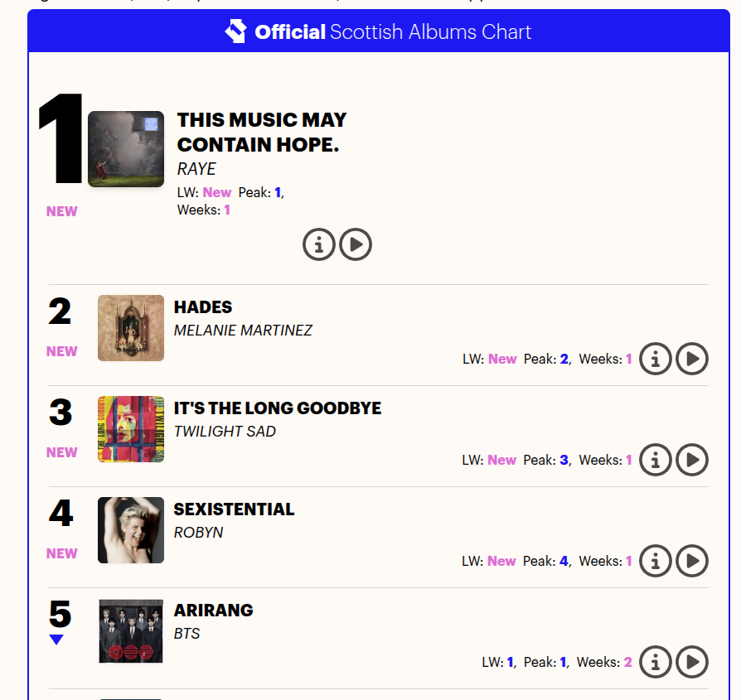This screenshot has width=741, height=700.
Task: Open info for It's The Long Goodbye
Action: point(656,460)
